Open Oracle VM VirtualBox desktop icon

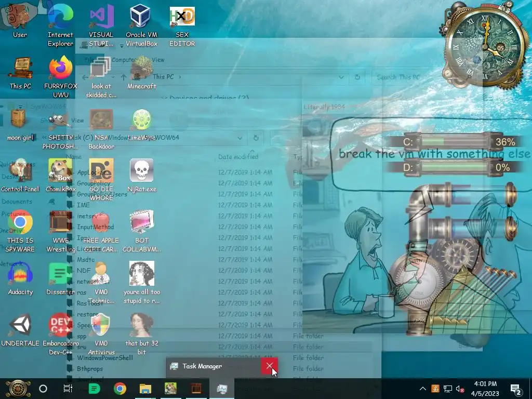tap(141, 24)
